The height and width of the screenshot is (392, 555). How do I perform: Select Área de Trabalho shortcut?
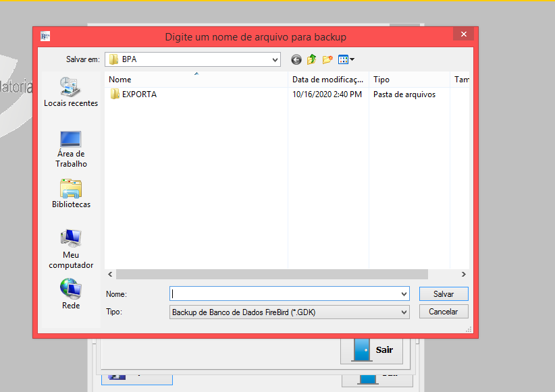point(71,148)
